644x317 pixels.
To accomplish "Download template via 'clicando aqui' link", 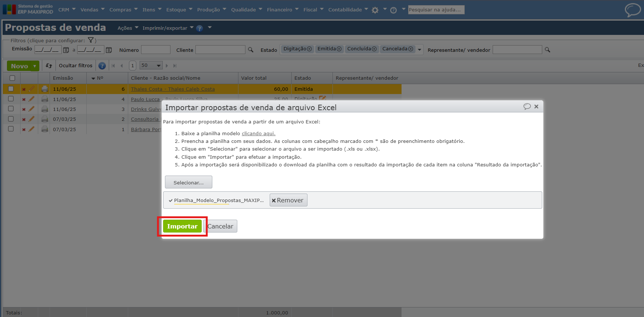I will [259, 133].
